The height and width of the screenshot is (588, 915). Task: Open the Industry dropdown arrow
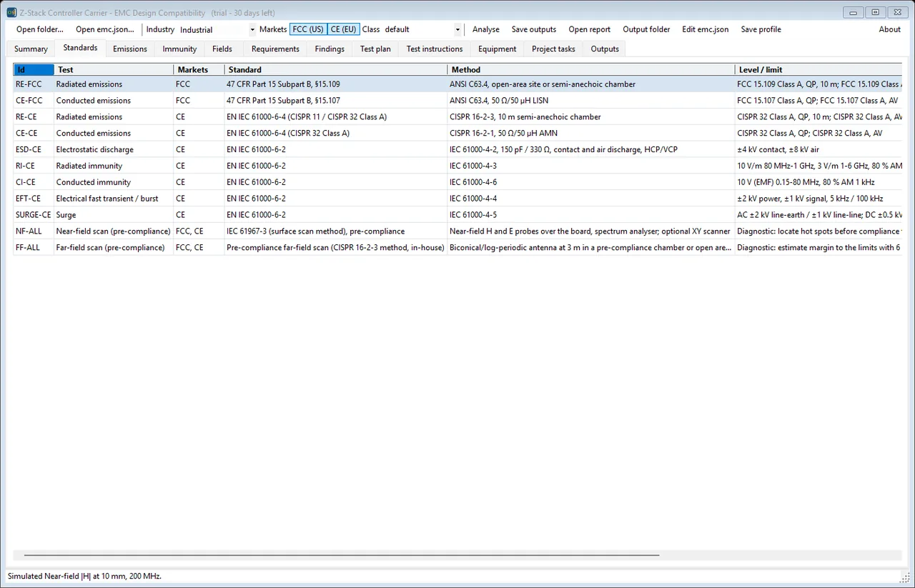[252, 30]
